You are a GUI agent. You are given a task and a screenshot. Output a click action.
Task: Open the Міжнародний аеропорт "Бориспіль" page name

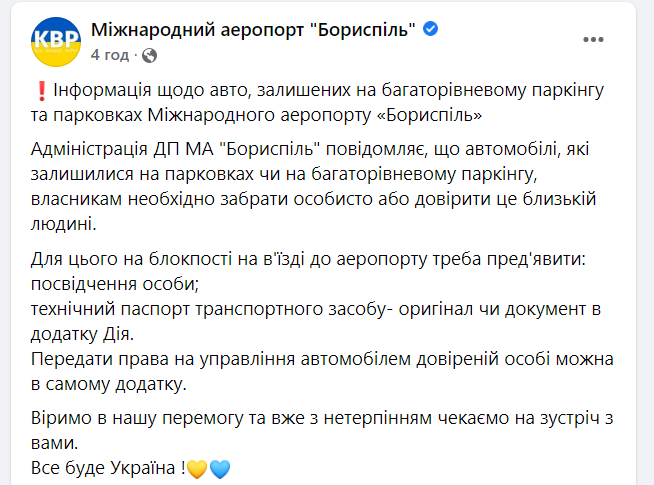coord(253,30)
